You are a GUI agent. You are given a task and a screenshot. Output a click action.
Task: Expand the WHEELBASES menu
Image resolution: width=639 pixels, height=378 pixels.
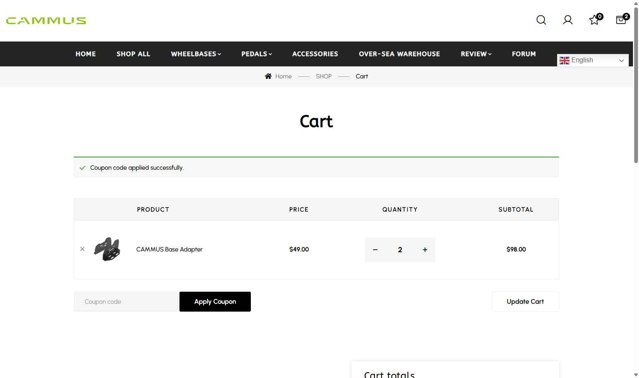click(x=196, y=54)
